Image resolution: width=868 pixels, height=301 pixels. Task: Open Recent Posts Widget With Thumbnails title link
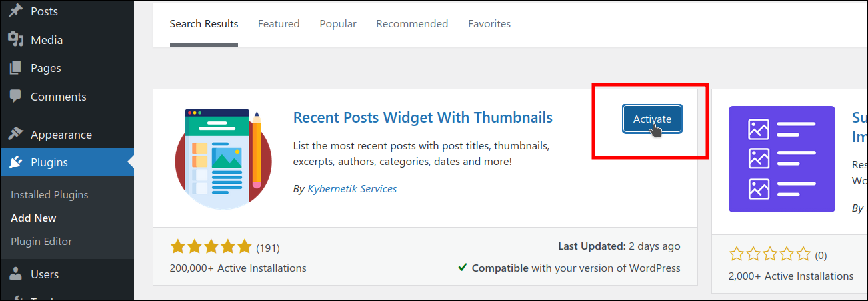coord(423,118)
